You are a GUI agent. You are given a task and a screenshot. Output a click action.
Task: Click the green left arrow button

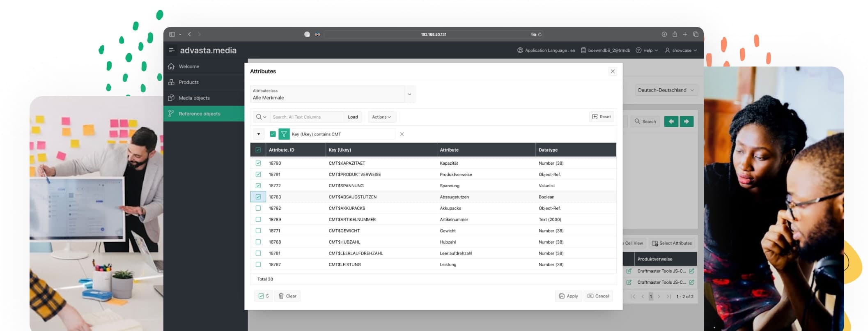(671, 122)
